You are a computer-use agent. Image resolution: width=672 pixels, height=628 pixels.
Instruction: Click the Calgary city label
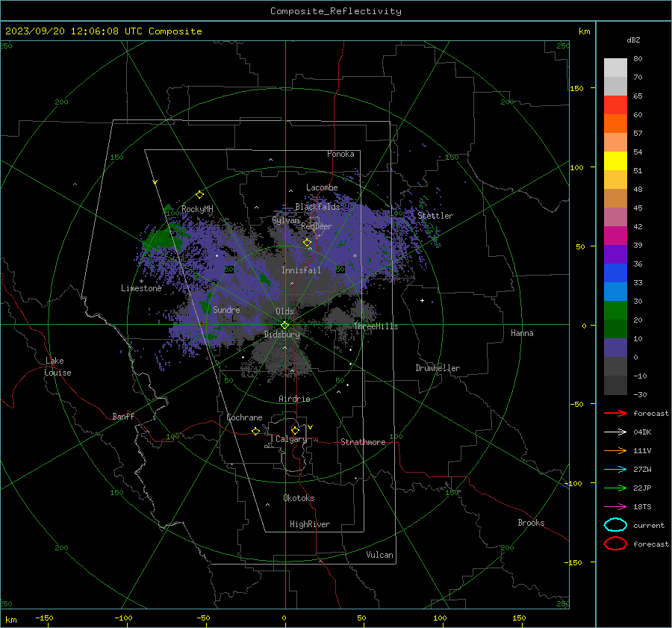(291, 439)
